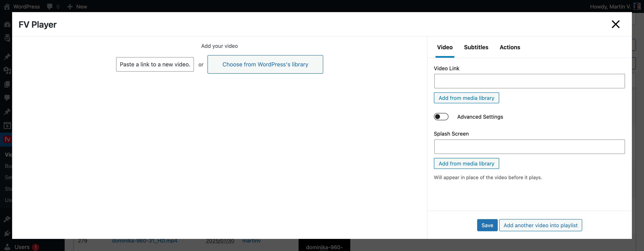Screen dimensions: 644x251
Task: Open the Plugins plug icon in sidebar
Action: (x=7, y=233)
